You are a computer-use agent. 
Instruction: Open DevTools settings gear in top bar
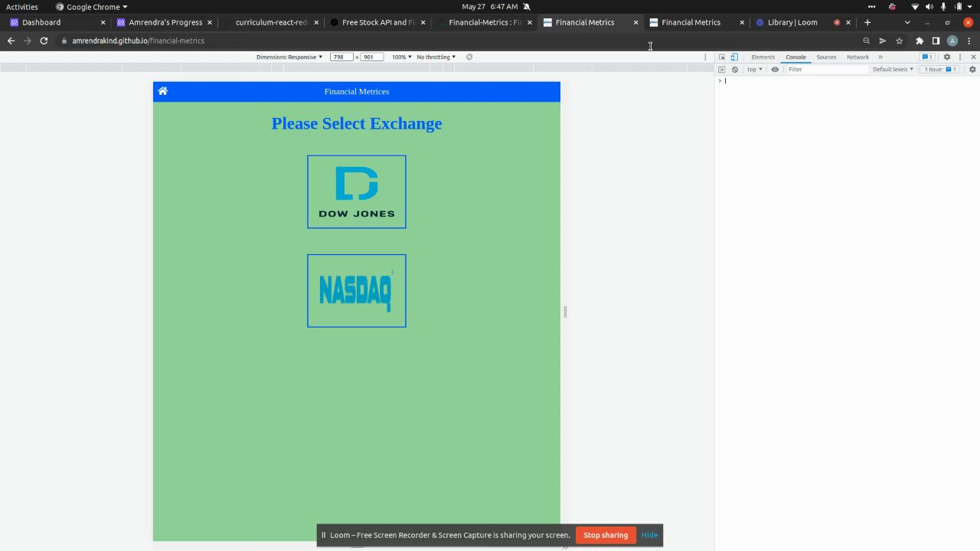(947, 57)
